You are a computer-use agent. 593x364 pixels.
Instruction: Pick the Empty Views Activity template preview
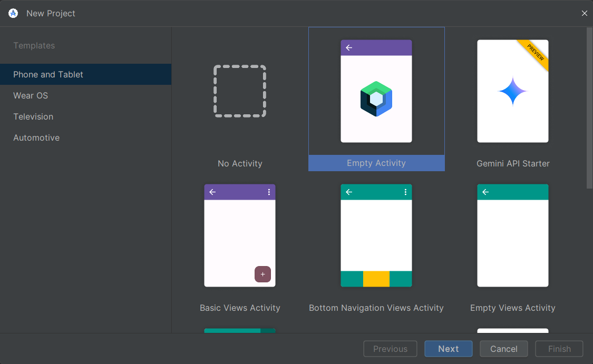(x=512, y=235)
